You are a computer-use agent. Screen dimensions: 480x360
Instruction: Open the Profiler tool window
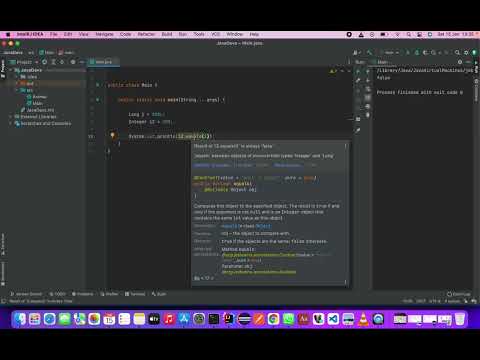[x=109, y=294]
